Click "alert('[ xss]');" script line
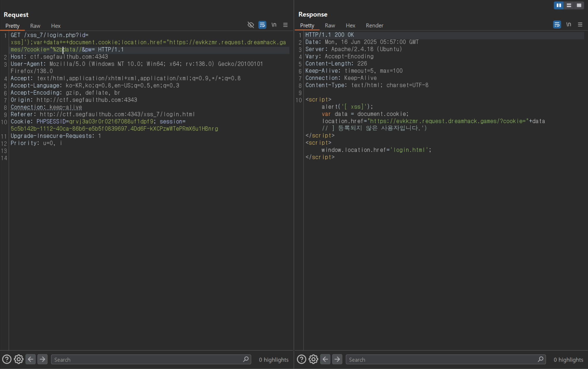 347,107
